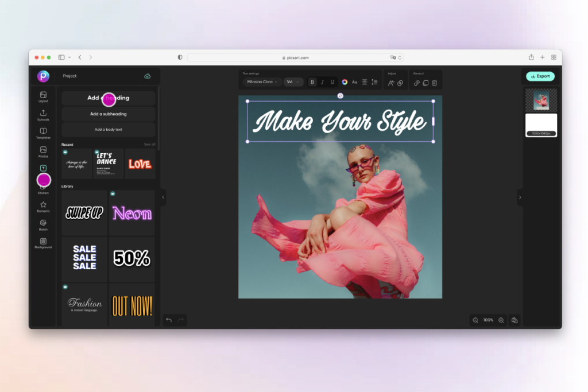This screenshot has width=588, height=392.
Task: Click the Export button
Action: pyautogui.click(x=539, y=76)
